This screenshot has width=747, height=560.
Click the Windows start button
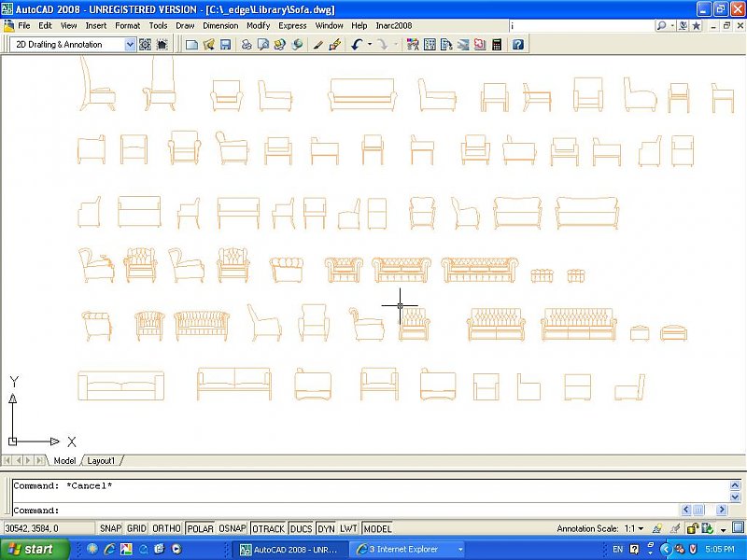pyautogui.click(x=33, y=550)
